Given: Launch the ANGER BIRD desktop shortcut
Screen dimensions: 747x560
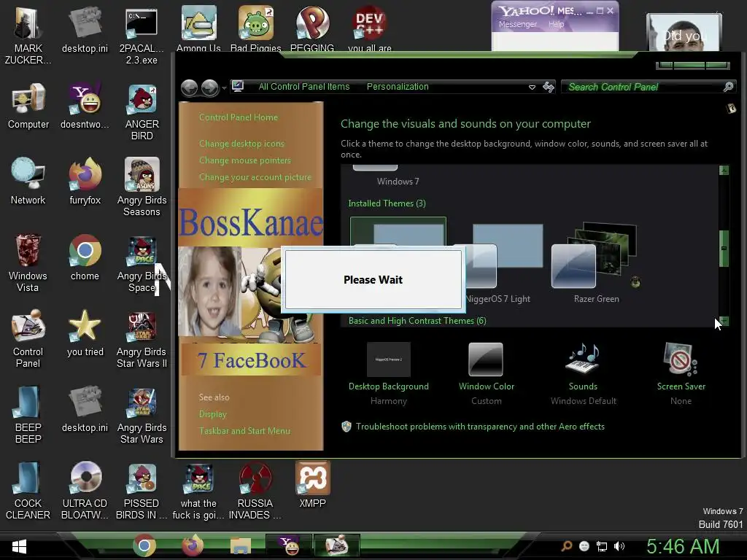Looking at the screenshot, I should point(142,112).
